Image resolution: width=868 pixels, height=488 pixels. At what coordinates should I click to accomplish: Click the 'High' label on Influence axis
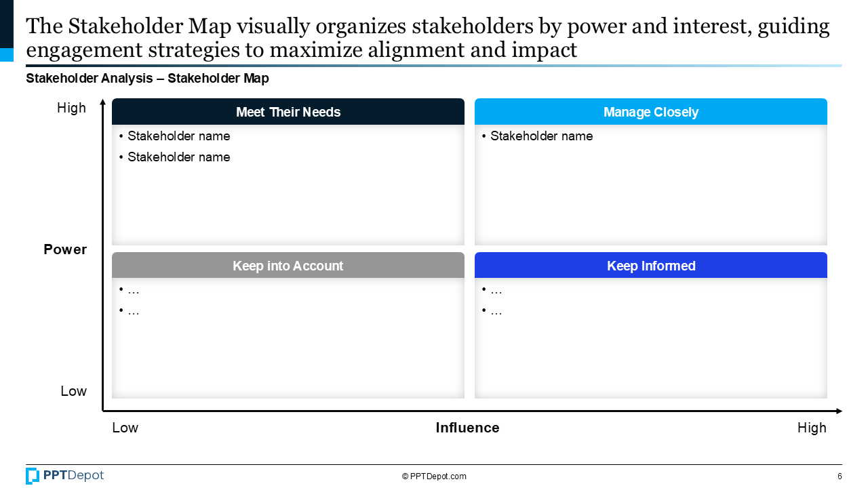click(x=812, y=428)
